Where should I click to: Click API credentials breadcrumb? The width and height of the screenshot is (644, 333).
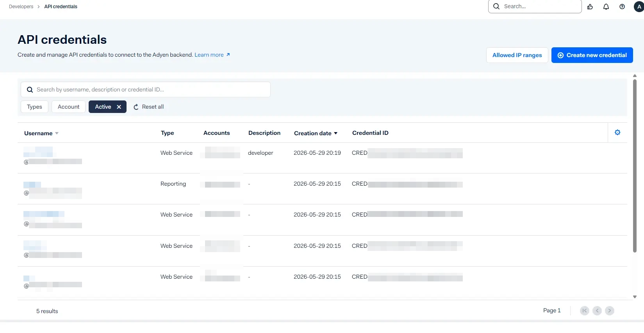click(61, 7)
